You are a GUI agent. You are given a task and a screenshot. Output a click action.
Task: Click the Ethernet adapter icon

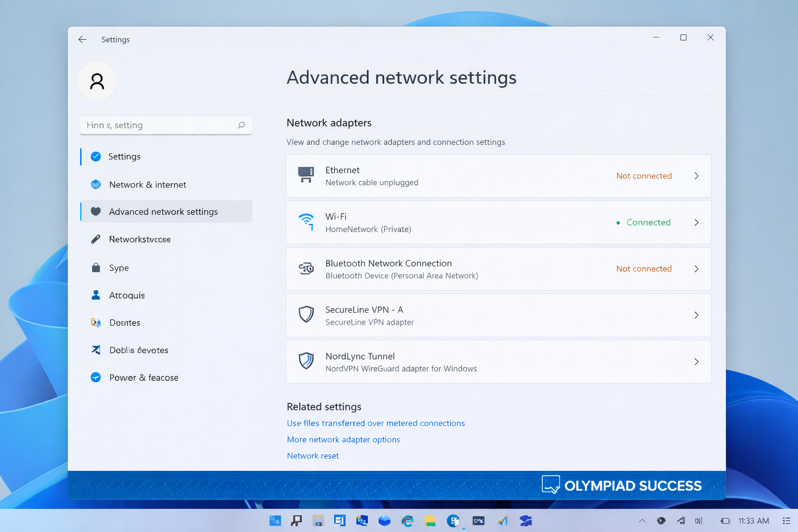click(x=306, y=175)
